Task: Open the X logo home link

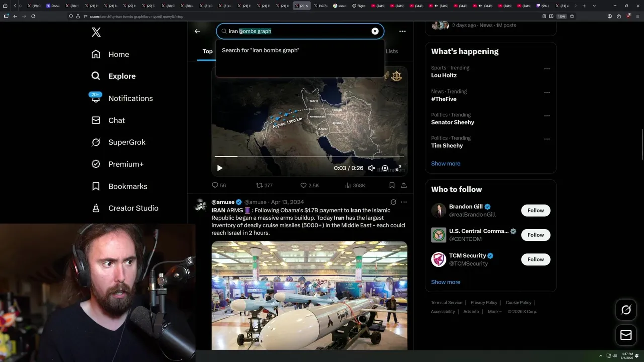Action: [96, 33]
